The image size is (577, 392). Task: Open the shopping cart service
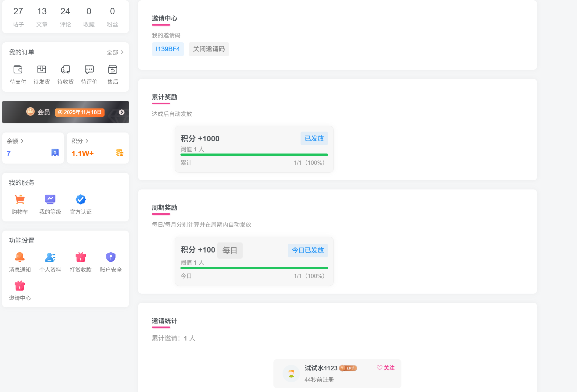pyautogui.click(x=20, y=200)
